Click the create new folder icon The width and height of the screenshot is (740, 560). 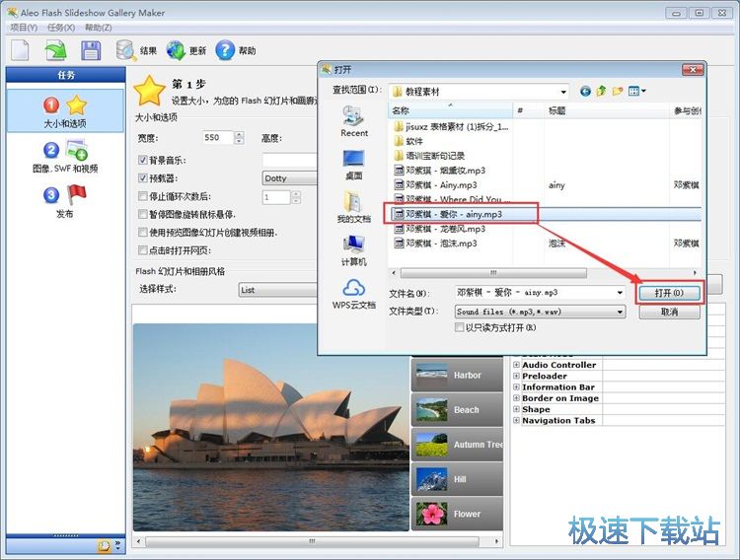[x=618, y=91]
